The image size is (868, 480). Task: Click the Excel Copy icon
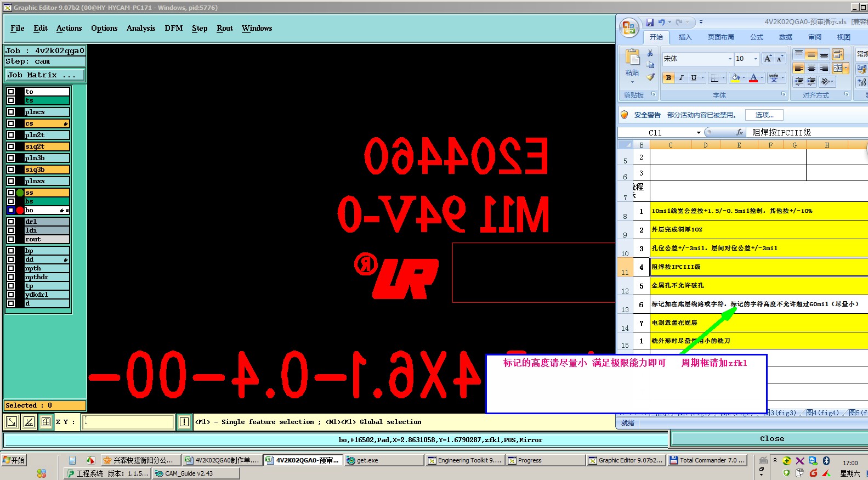[650, 65]
